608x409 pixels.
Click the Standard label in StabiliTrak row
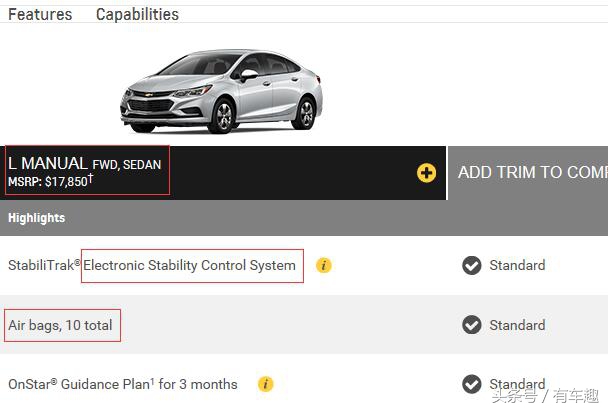(517, 265)
